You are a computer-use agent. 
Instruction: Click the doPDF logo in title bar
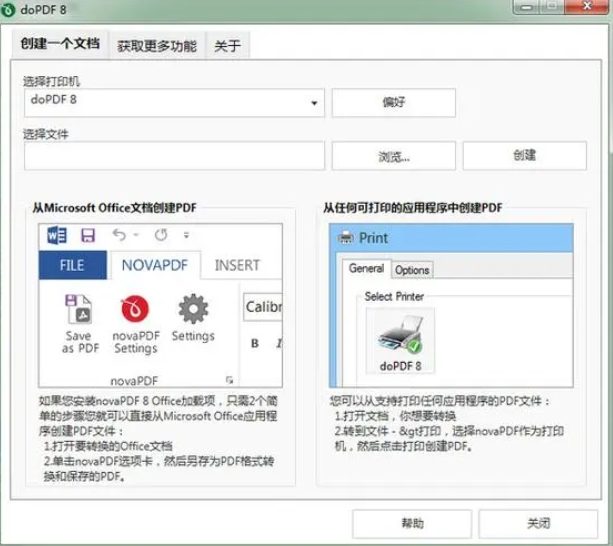(x=8, y=9)
